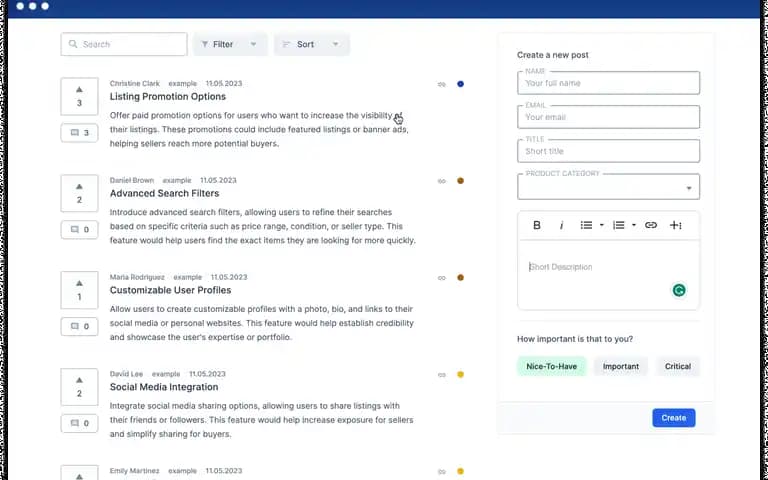Open the Product Category dropdown
This screenshot has width=768, height=480.
point(608,187)
